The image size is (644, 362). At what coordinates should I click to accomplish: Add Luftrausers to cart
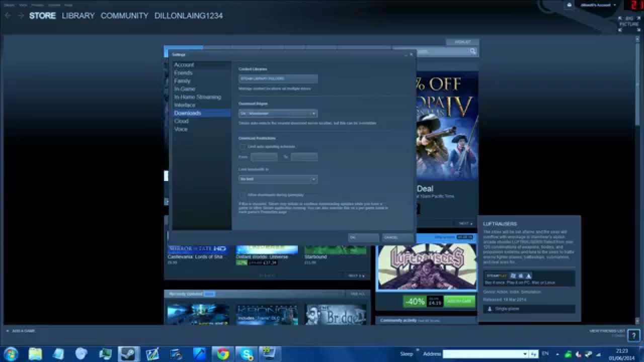coord(459,301)
